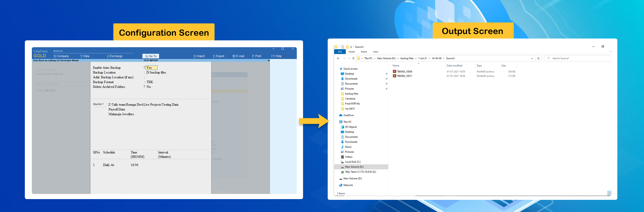Screen dimensions: 644x212
Task: Expand address bar history dropdown
Action: point(532,58)
